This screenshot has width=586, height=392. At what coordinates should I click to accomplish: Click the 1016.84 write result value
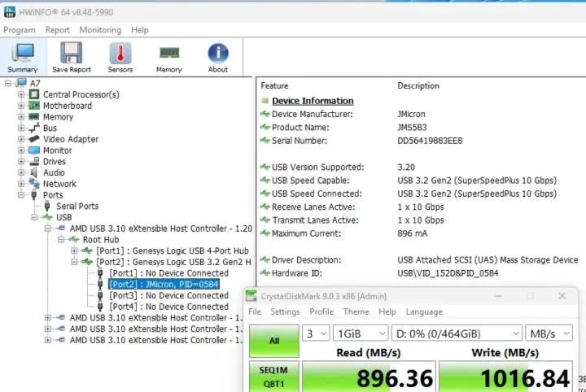[x=525, y=378]
